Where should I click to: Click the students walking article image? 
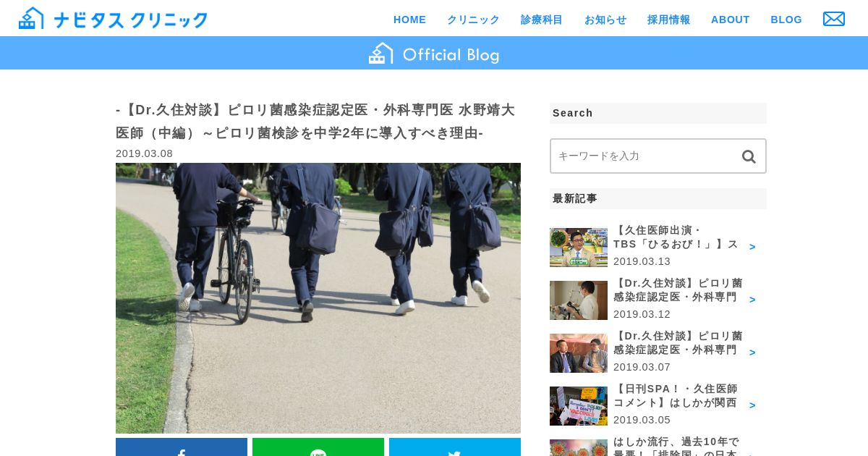(x=318, y=298)
